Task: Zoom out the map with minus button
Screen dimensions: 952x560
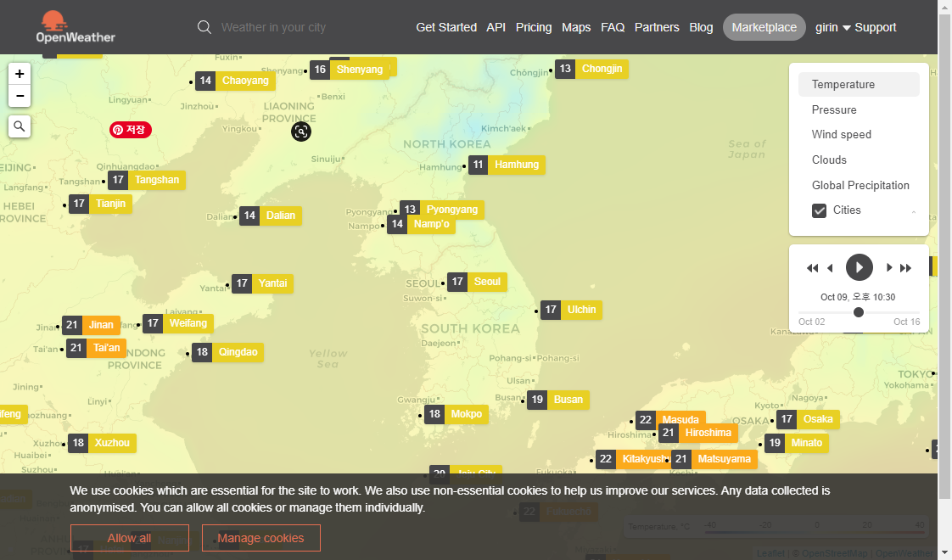Action: [x=20, y=96]
